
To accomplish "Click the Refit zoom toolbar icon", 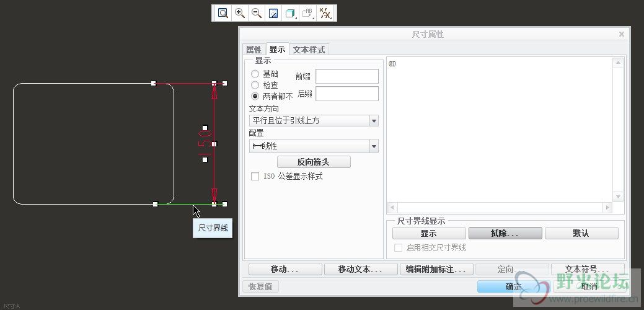I will point(223,13).
